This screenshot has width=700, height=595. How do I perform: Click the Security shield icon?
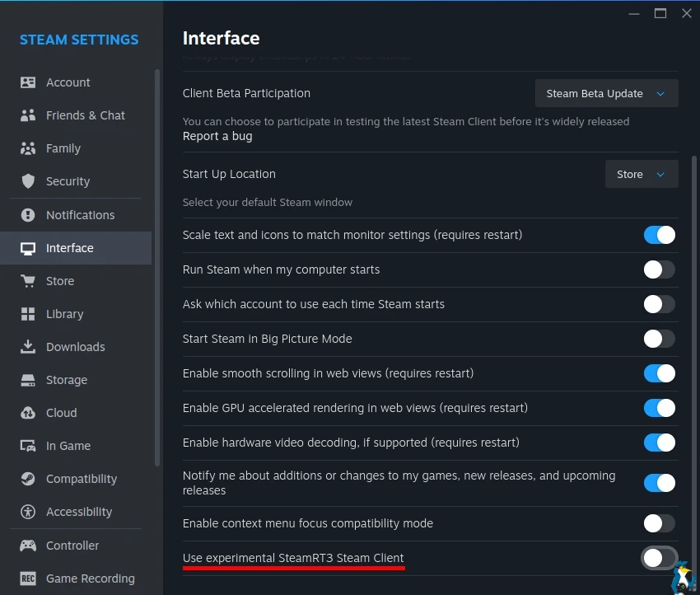pos(28,181)
